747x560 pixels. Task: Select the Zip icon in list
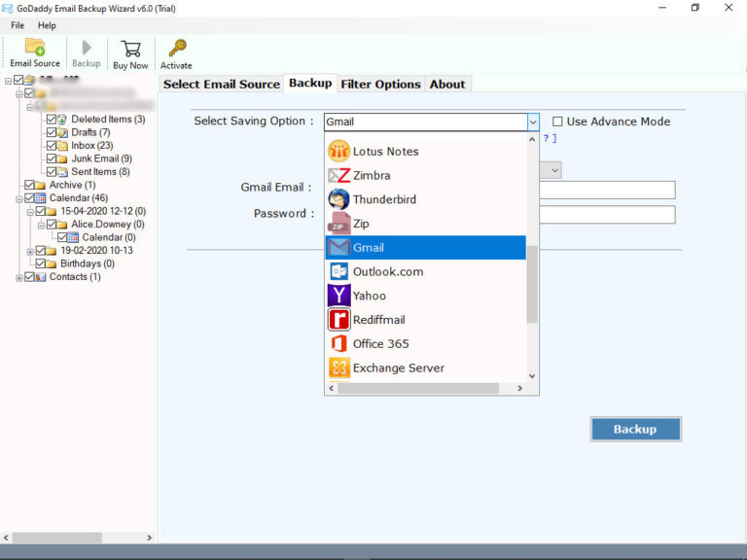[338, 224]
